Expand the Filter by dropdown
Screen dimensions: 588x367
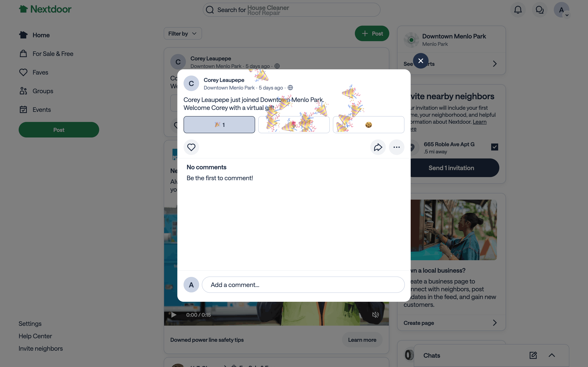pos(183,33)
